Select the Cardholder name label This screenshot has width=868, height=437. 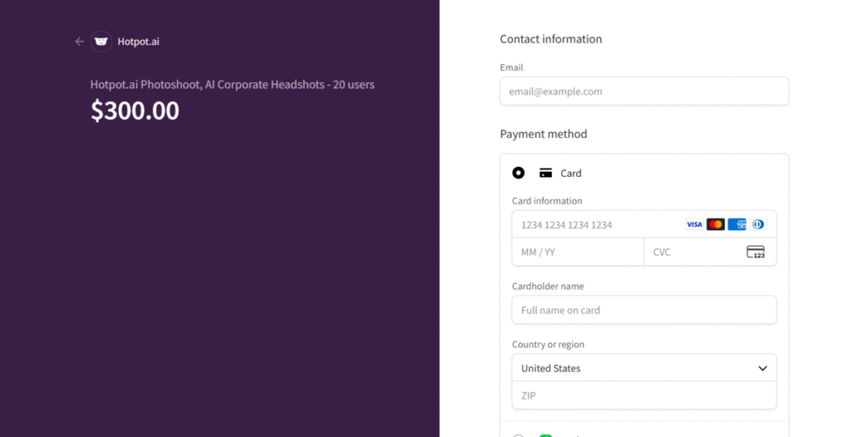pyautogui.click(x=548, y=286)
